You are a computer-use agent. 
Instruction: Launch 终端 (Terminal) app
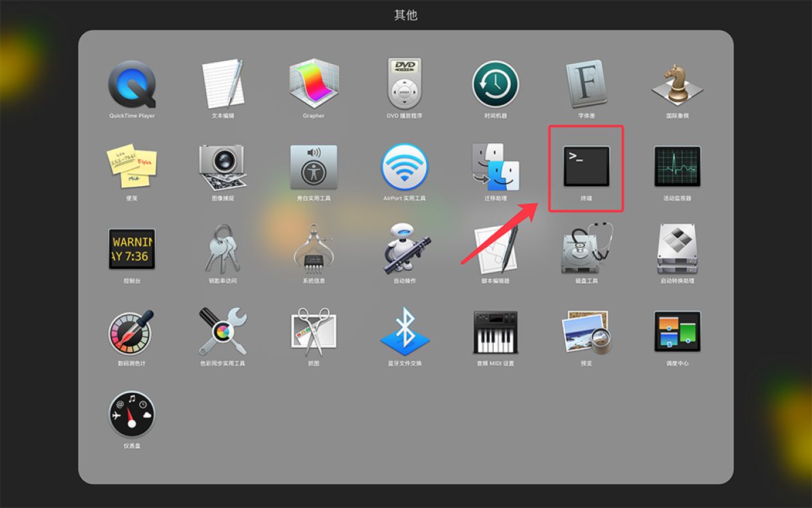[x=587, y=165]
